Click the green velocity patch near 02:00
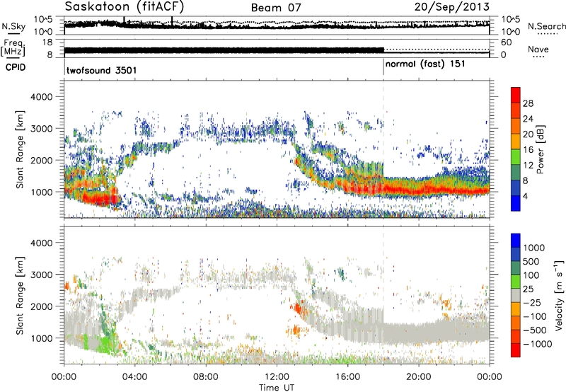The width and height of the screenshot is (566, 392). pyautogui.click(x=105, y=343)
